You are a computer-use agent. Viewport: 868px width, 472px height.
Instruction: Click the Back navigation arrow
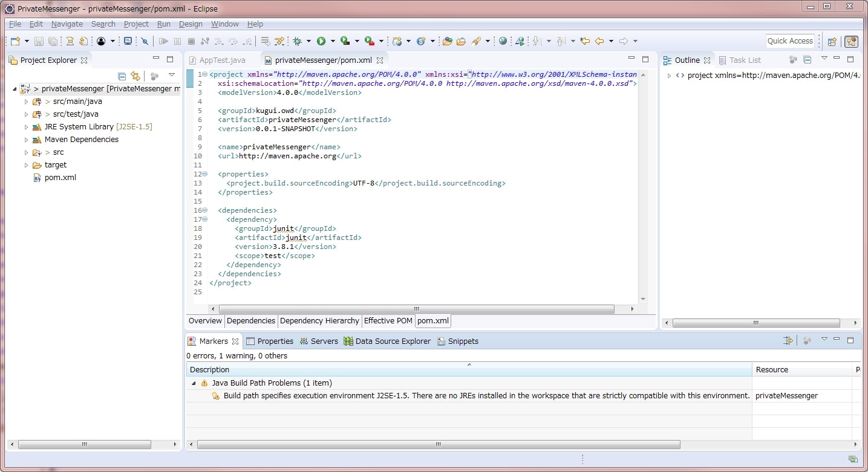click(599, 41)
